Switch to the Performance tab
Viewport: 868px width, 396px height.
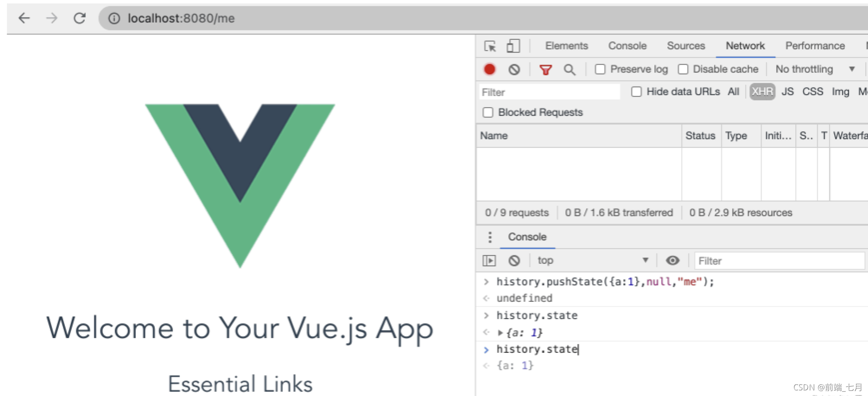coord(815,46)
